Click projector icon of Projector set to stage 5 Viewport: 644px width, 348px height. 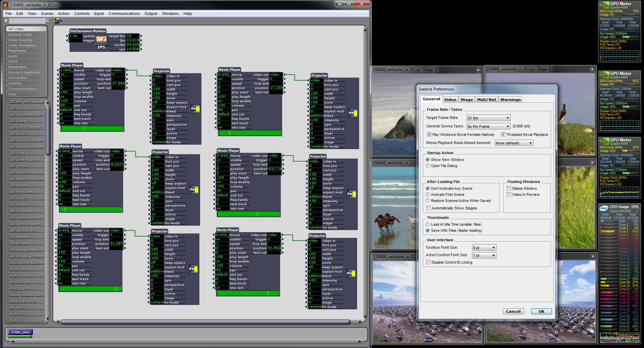pos(351,194)
